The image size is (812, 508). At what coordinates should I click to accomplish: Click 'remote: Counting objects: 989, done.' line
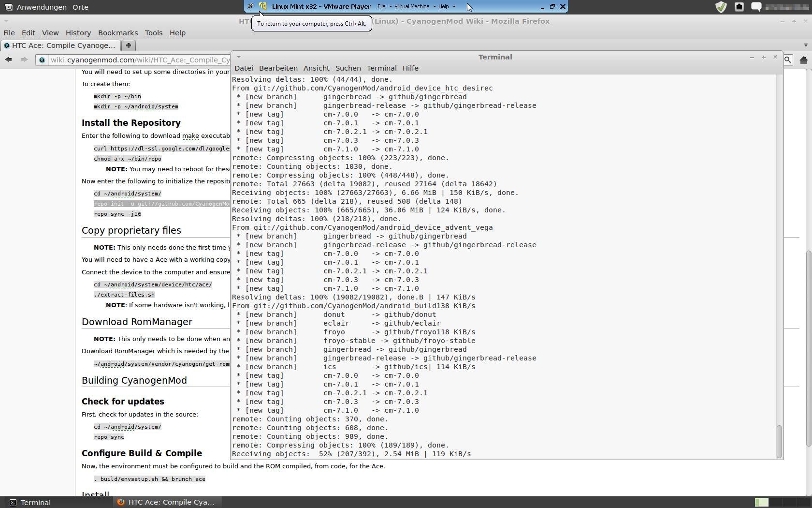(310, 436)
